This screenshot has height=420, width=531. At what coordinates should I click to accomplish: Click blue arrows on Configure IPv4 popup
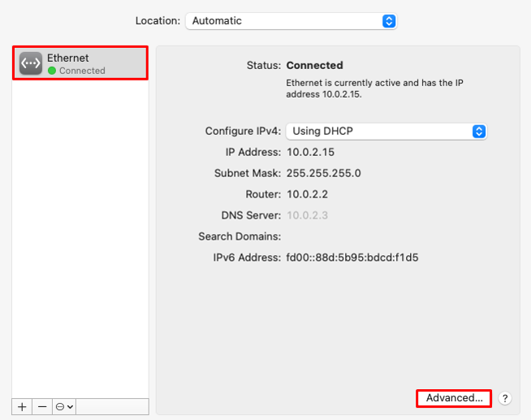point(479,132)
